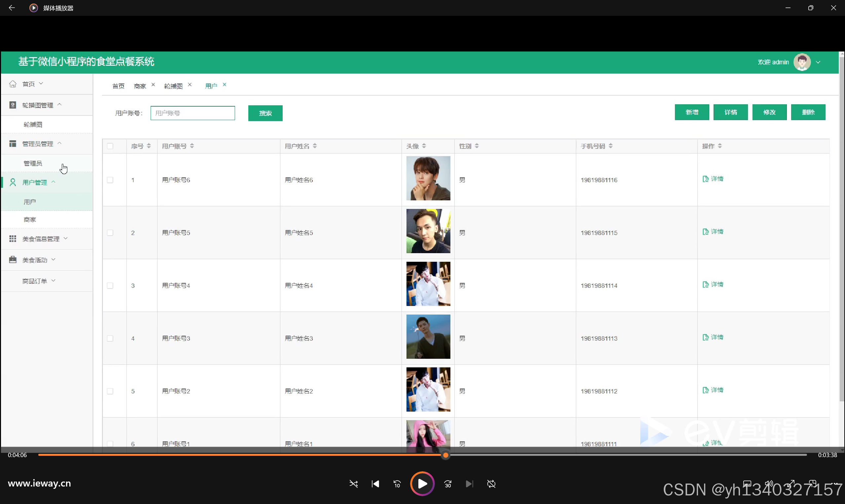Switch to the 轮播图 tab
This screenshot has height=504, width=845.
(x=173, y=86)
